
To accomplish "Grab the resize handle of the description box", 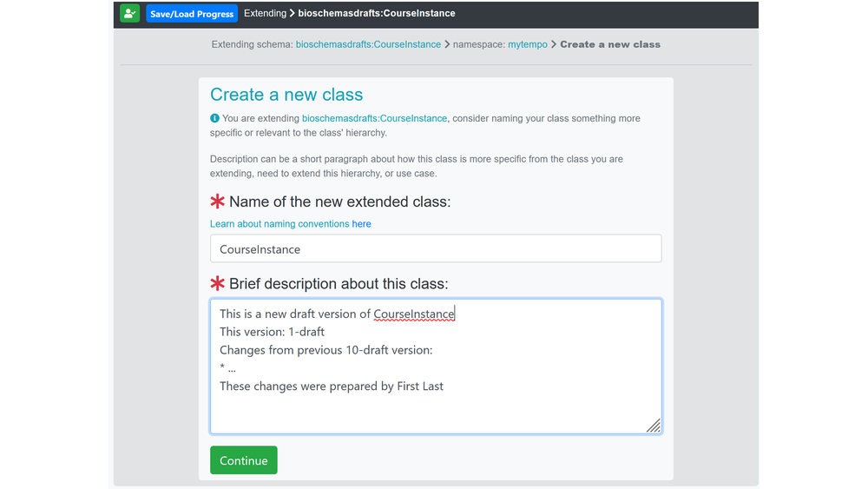I will point(654,426).
